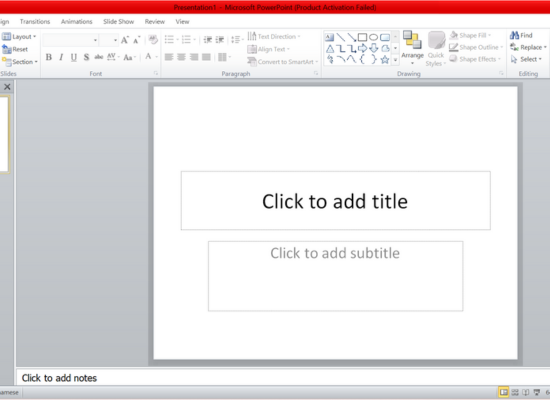Select the 5-Point Star shape

(x=385, y=59)
